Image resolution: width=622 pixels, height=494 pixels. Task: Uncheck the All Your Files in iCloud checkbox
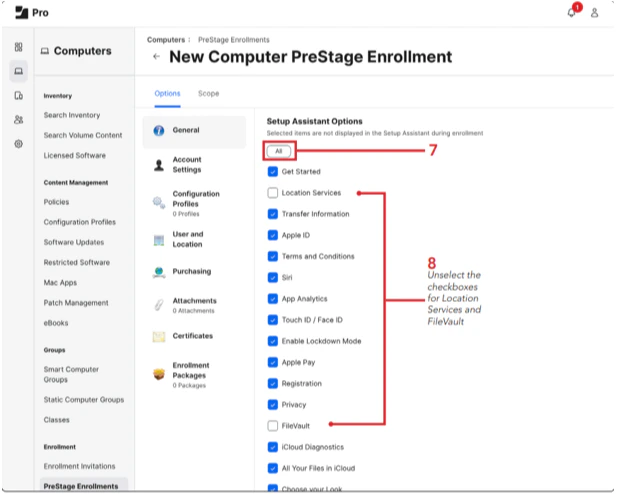point(273,468)
